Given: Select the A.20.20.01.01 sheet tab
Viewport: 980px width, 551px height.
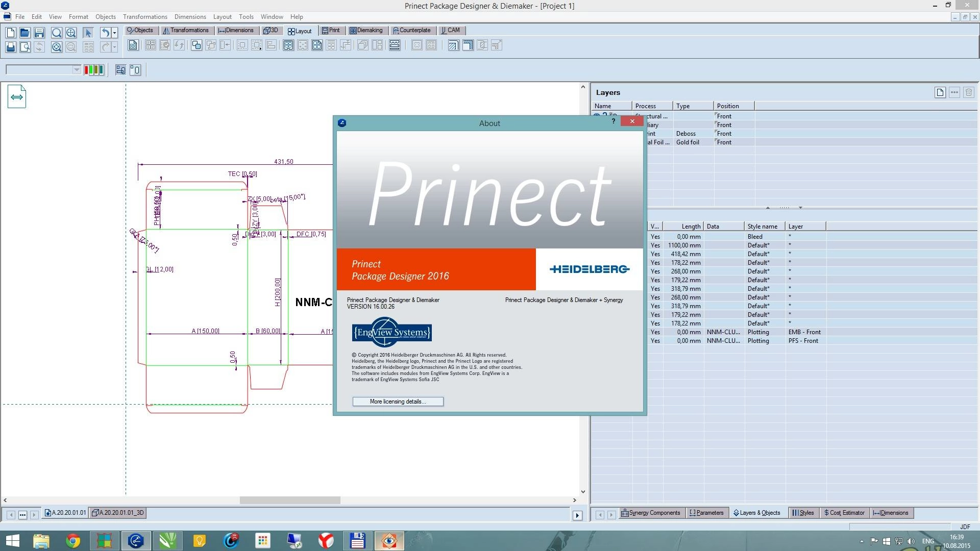Looking at the screenshot, I should click(x=65, y=513).
